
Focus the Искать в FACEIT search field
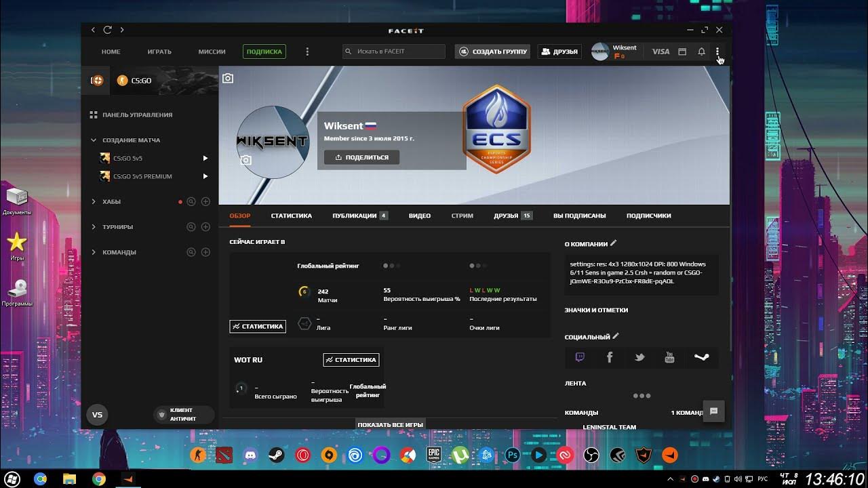click(394, 52)
